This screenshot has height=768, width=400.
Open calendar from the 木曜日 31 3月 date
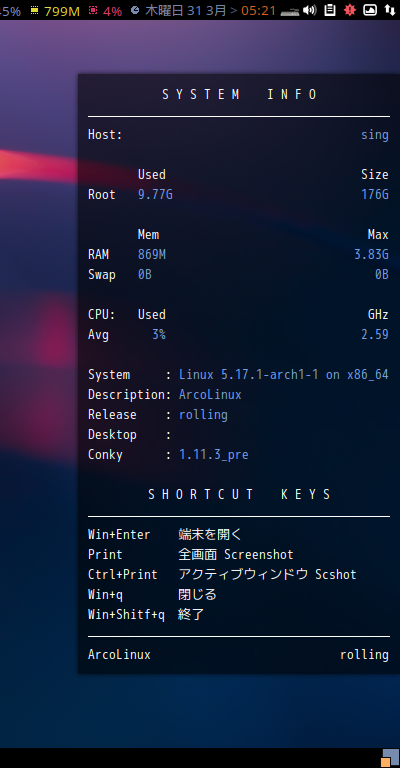pyautogui.click(x=186, y=10)
